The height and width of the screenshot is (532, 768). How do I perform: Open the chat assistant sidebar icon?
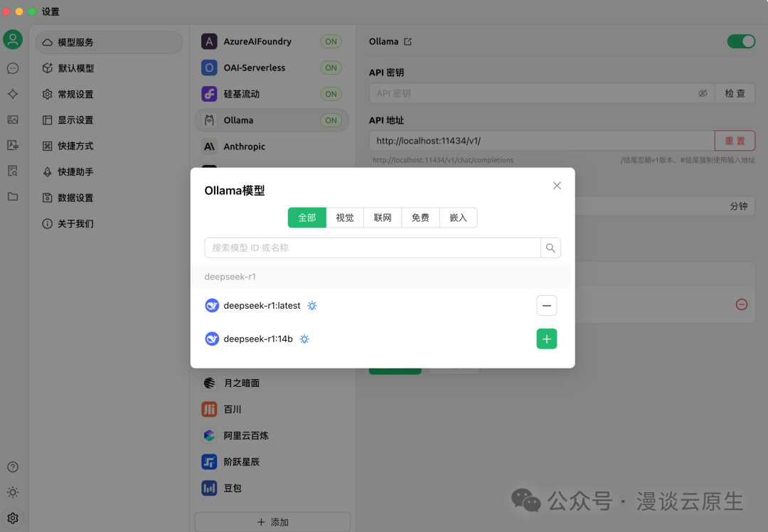[x=13, y=68]
